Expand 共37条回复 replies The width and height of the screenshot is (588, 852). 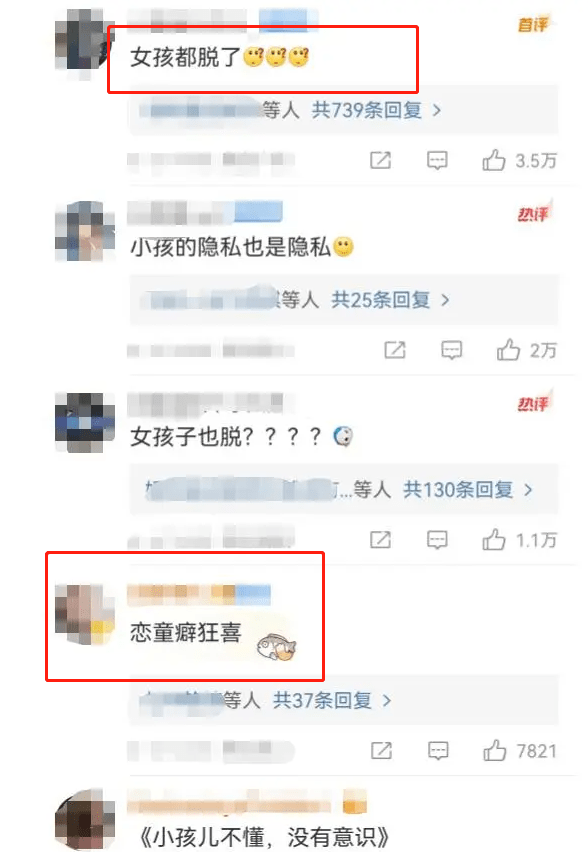[331, 700]
